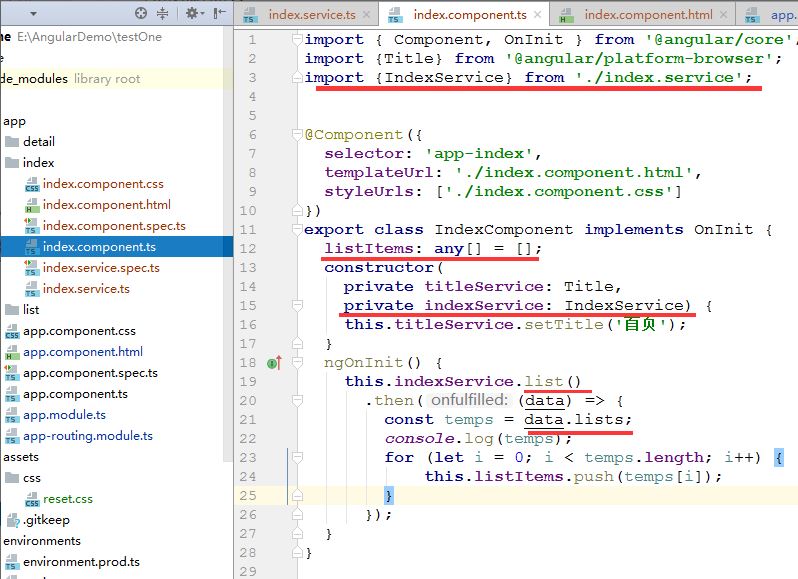The image size is (798, 579).
Task: Open app-routing.module.ts file
Action: 88,436
